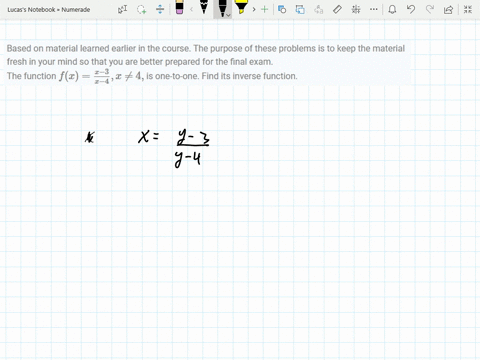Open the notifications bell

(392, 9)
